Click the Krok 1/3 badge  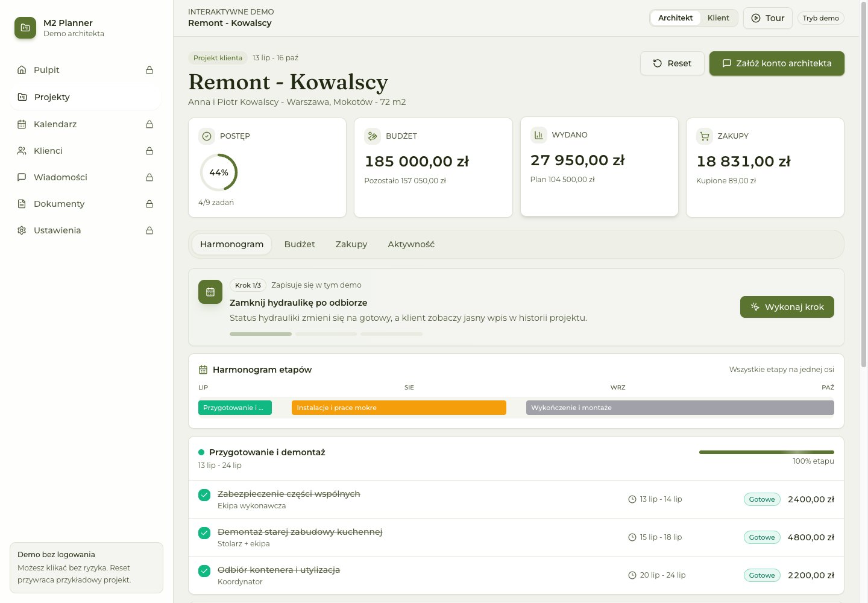248,285
